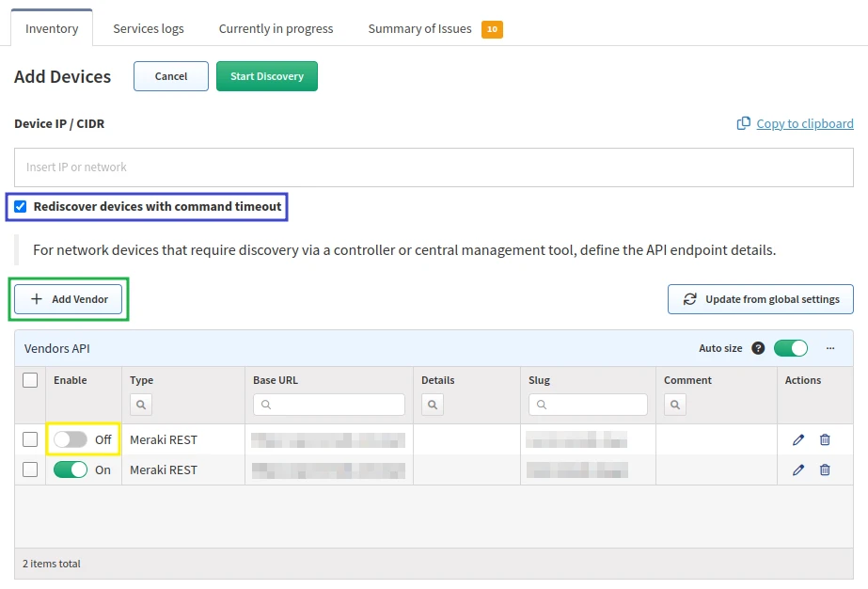Click the Auto size help question icon

click(x=758, y=348)
